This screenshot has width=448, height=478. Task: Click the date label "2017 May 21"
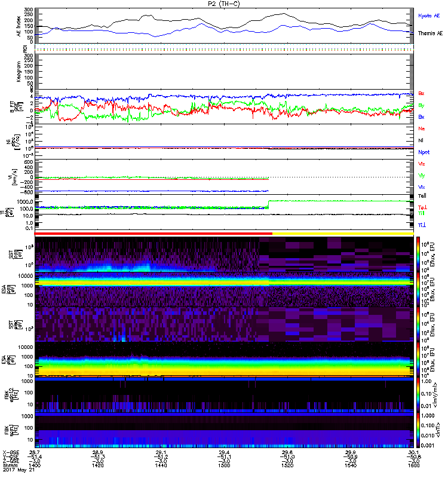(19, 470)
